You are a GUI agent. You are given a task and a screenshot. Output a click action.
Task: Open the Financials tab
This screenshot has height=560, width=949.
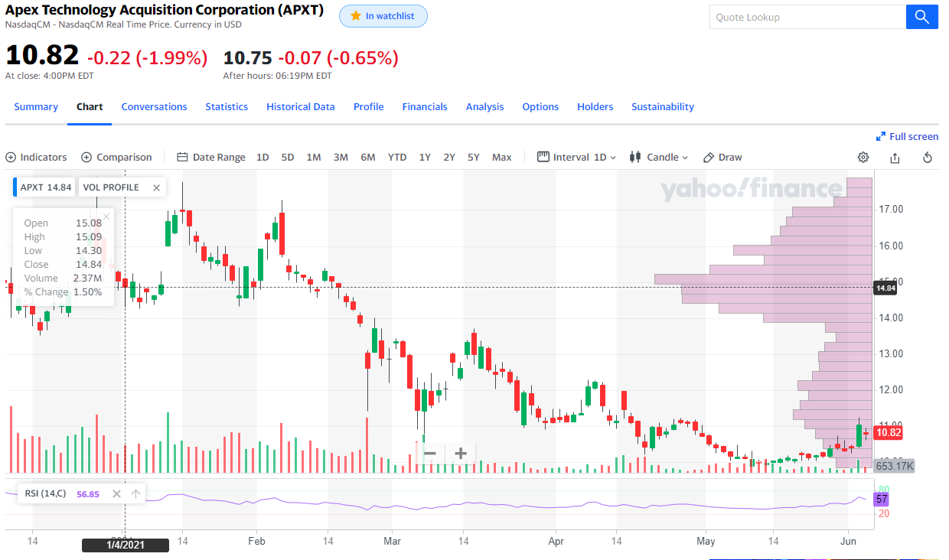click(425, 107)
